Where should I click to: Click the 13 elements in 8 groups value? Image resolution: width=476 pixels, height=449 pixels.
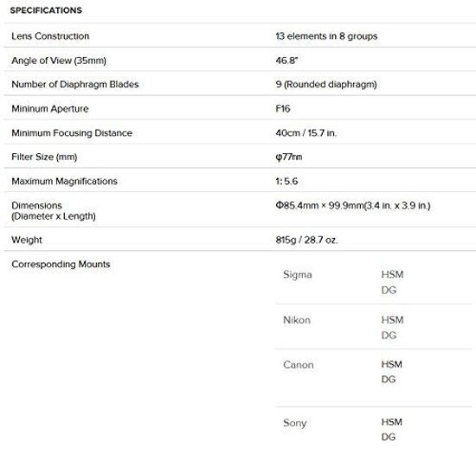click(x=326, y=36)
